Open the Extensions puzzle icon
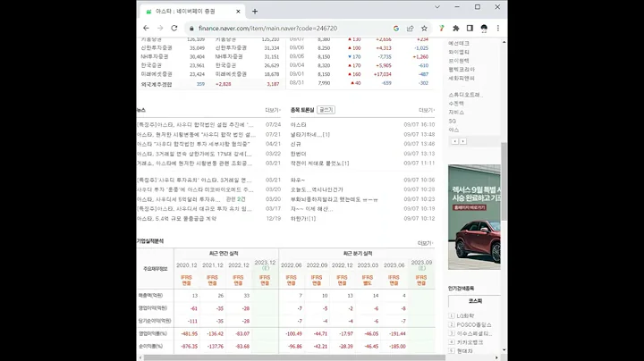Screen dimensions: 644x361 [x=456, y=29]
